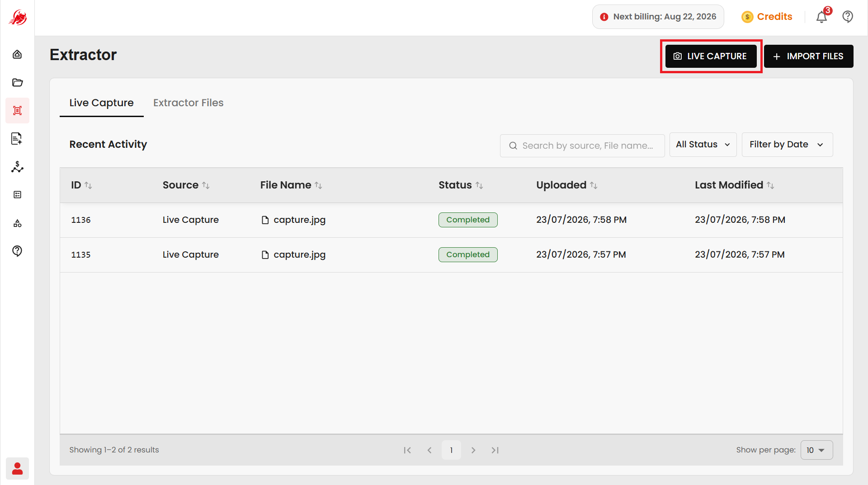Viewport: 868px width, 485px height.
Task: Click the top-right help question icon
Action: pos(848,17)
